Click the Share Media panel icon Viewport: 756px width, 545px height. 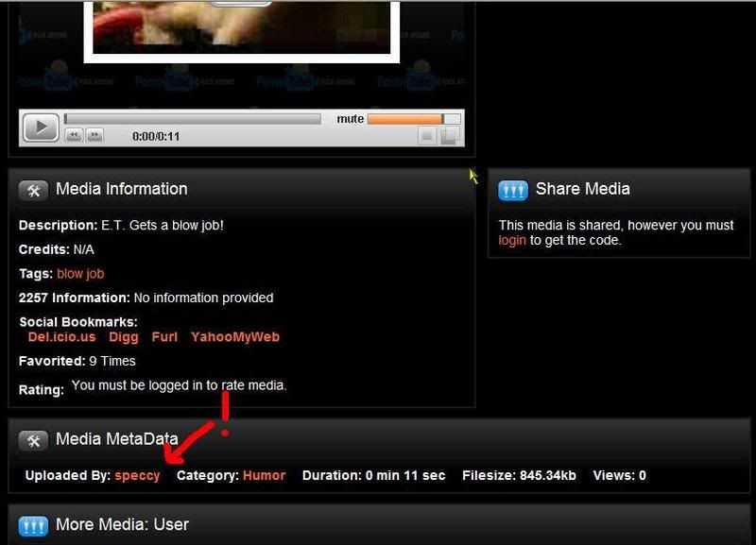pyautogui.click(x=512, y=190)
